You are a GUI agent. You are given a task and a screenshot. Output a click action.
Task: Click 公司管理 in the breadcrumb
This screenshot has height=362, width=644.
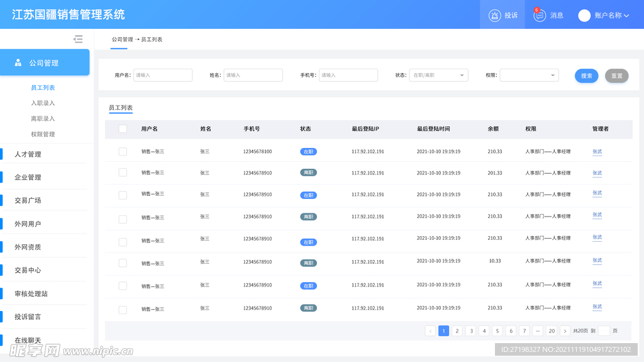pyautogui.click(x=123, y=40)
